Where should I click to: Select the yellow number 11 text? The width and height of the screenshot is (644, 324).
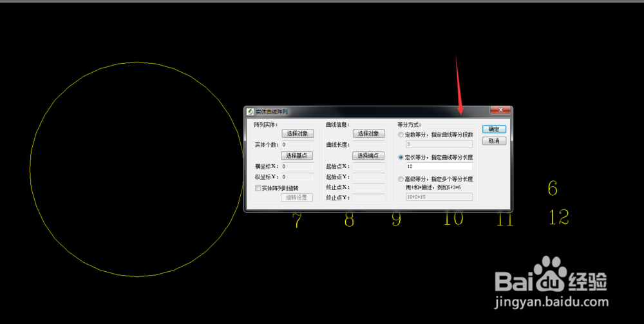point(505,219)
